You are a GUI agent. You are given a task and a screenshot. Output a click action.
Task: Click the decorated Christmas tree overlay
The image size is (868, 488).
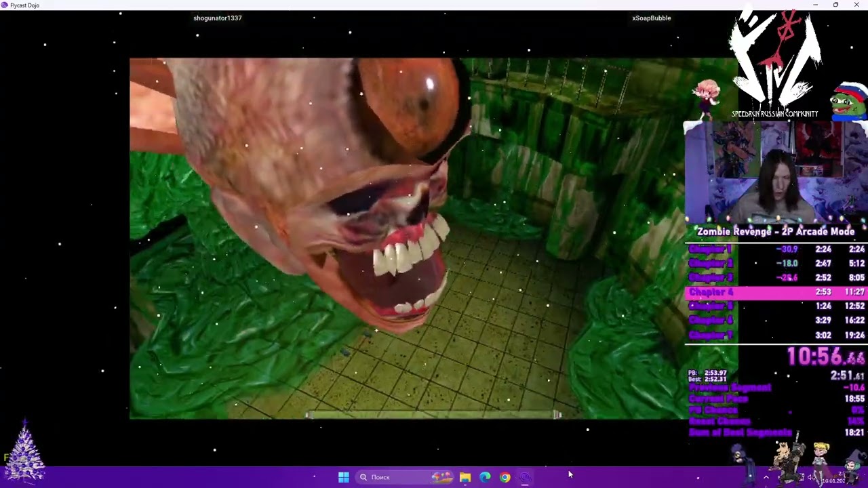(25, 451)
